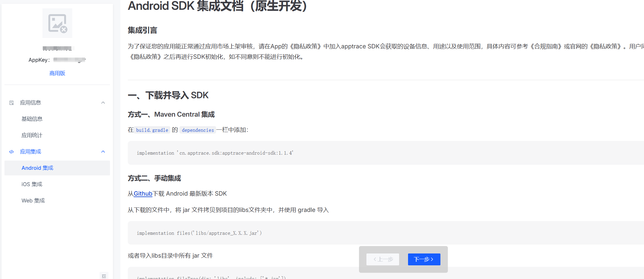Image resolution: width=644 pixels, height=279 pixels.
Task: Click the 应用集成 code icon
Action: pos(12,152)
